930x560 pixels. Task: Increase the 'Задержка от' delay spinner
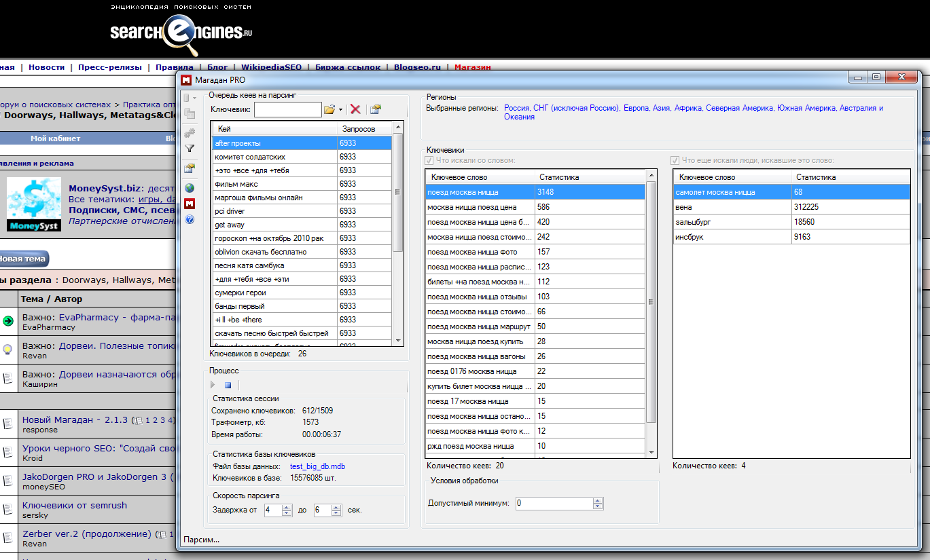tap(287, 507)
